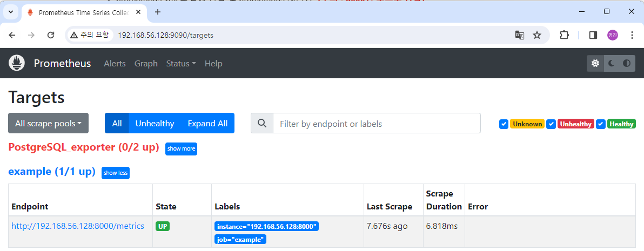
Task: Reload the targets page
Action: coord(51,35)
